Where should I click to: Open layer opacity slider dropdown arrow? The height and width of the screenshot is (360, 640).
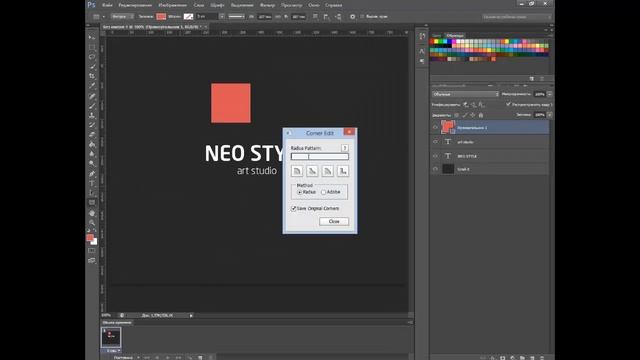(x=550, y=94)
